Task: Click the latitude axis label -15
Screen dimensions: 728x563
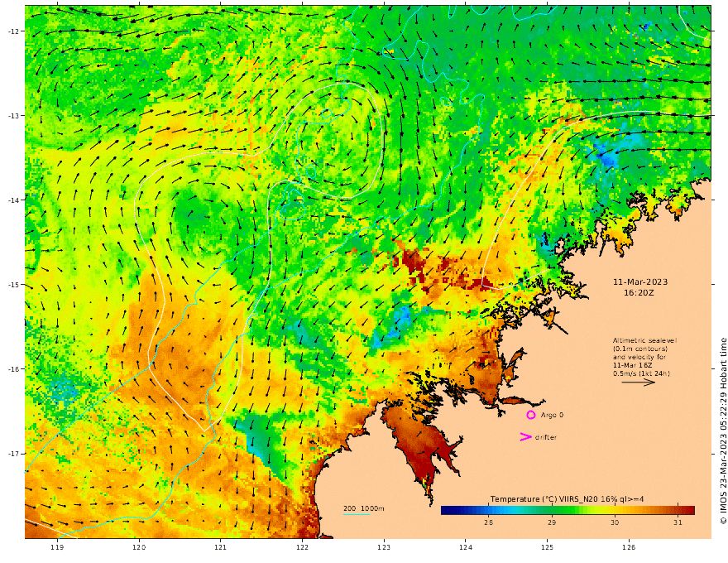Action: (x=13, y=285)
